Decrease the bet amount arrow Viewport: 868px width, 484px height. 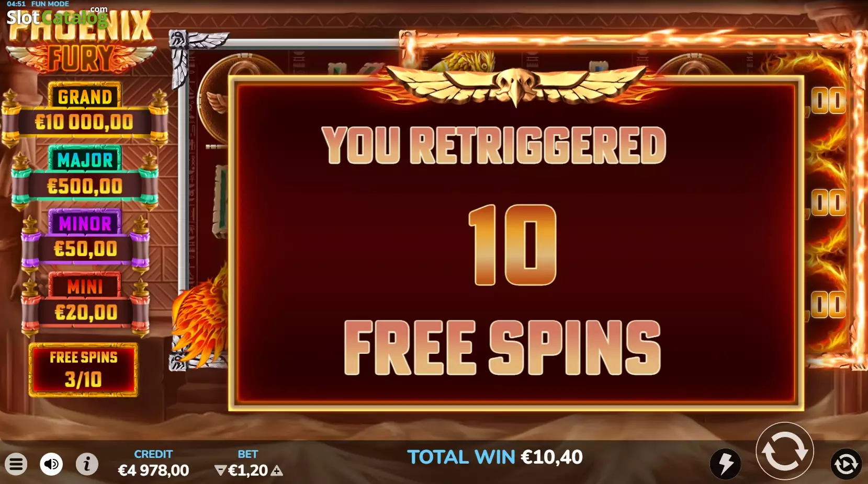(x=220, y=471)
